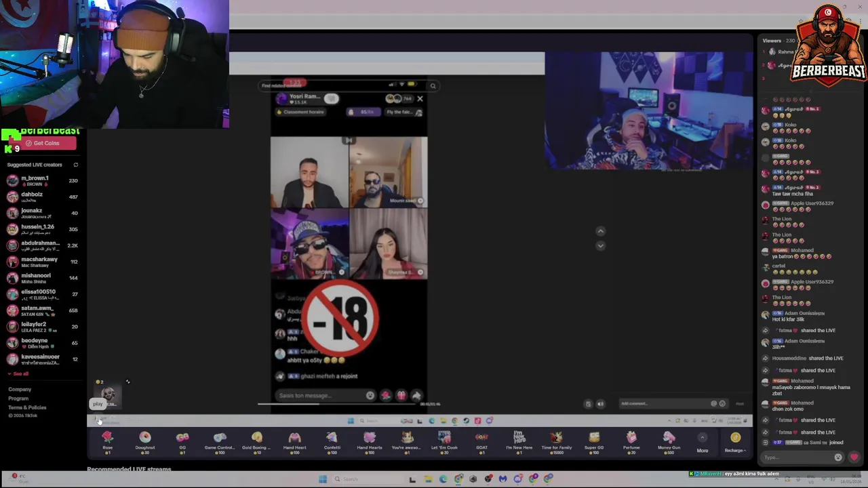
Task: Tap the share arrow in phone view
Action: [x=416, y=396]
